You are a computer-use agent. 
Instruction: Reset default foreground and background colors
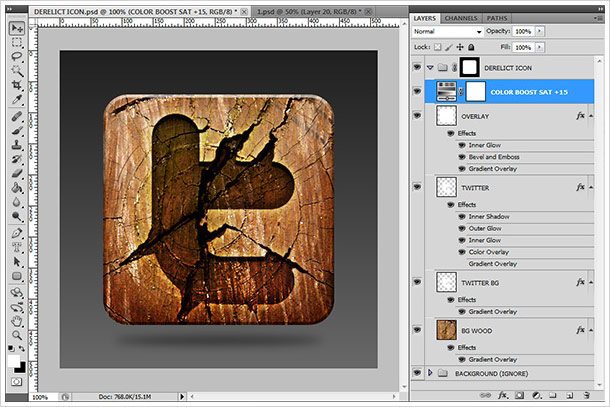tap(11, 349)
